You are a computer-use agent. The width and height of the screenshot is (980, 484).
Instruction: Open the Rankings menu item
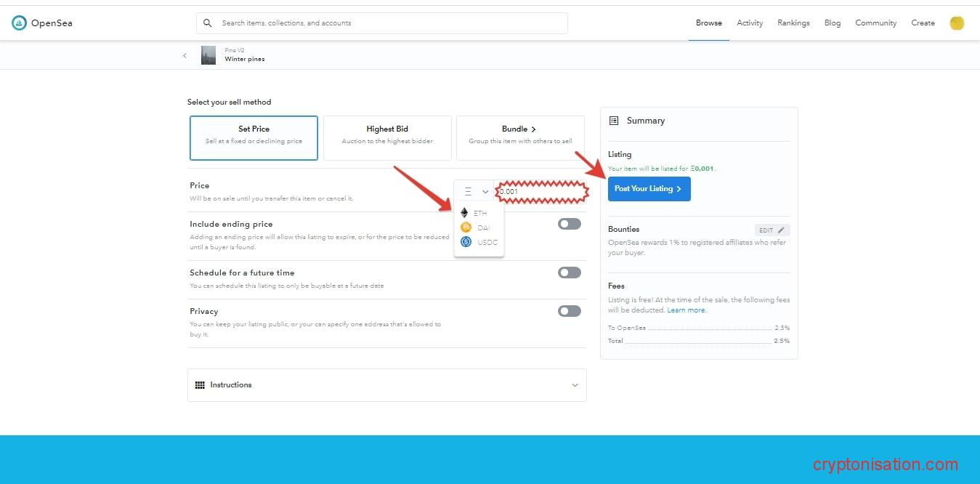793,23
